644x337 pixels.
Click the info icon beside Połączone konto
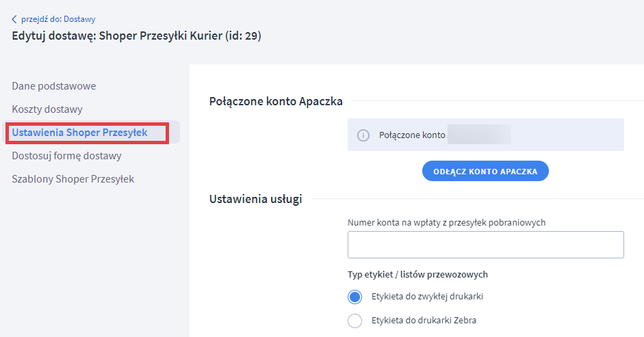click(363, 135)
